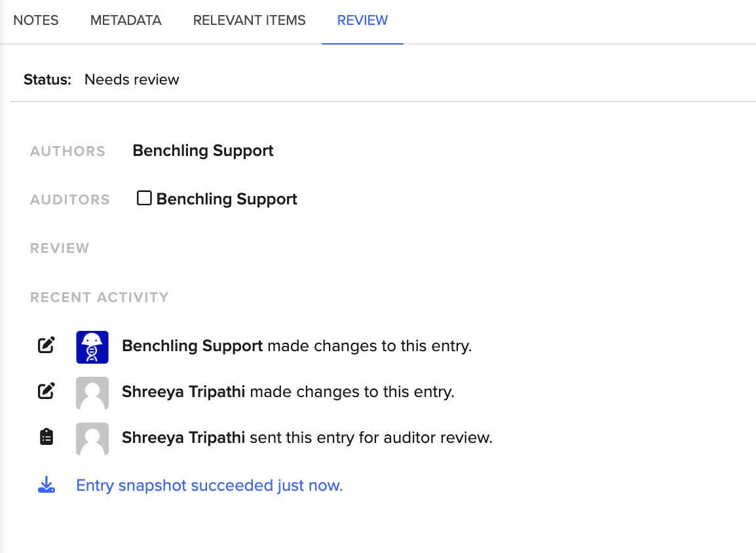Click the clipboard icon for the auditor review entry
The image size is (756, 553).
click(46, 437)
